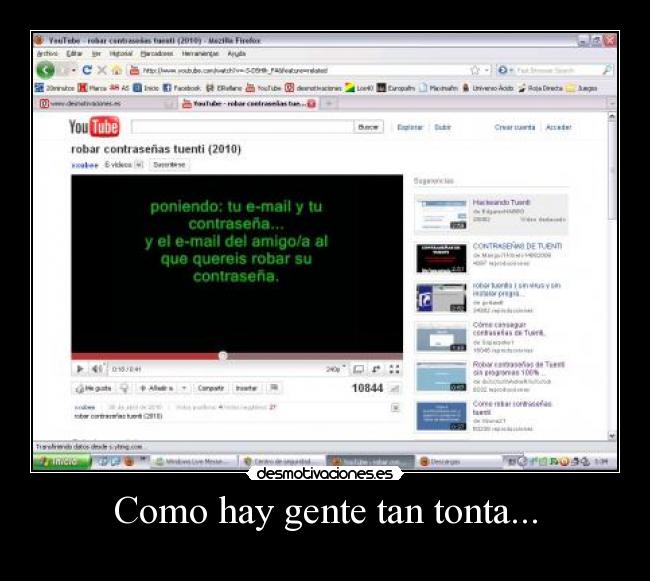Click the 'Insertar' embed button
The image size is (650, 581).
pos(246,388)
